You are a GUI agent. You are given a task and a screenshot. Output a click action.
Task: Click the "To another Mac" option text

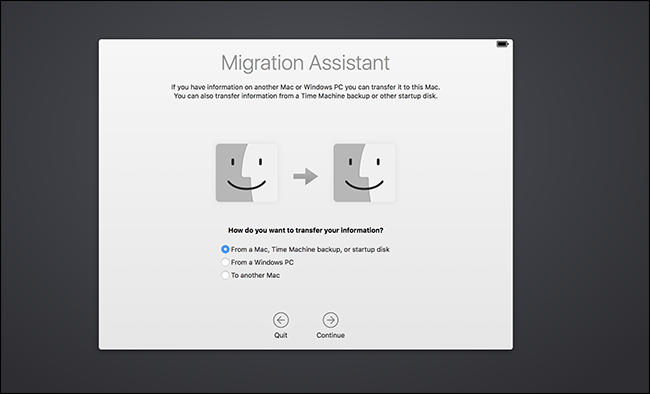(255, 275)
